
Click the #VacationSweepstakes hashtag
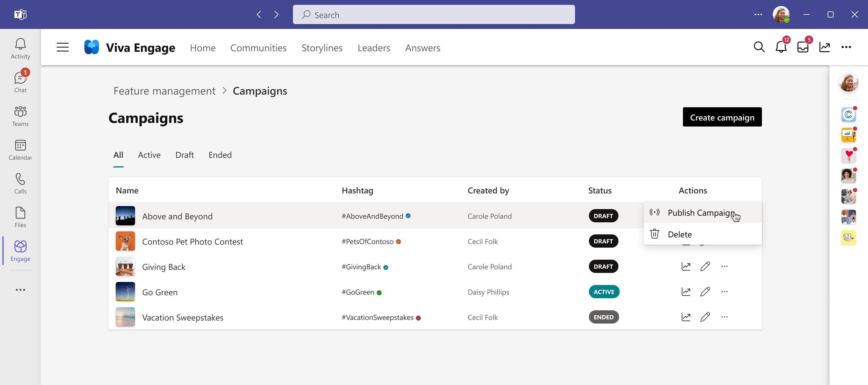click(x=377, y=317)
